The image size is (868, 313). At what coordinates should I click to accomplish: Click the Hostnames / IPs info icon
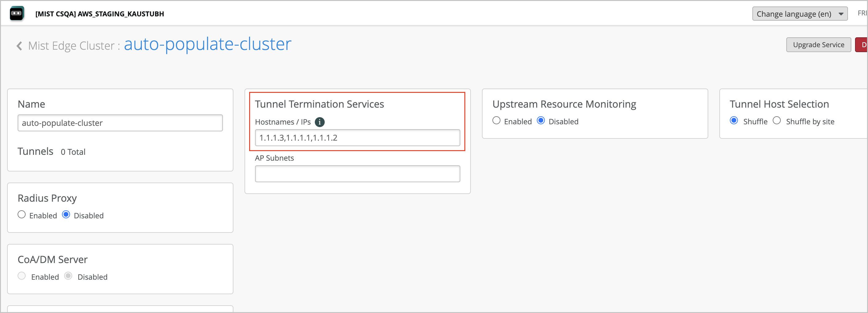tap(319, 122)
